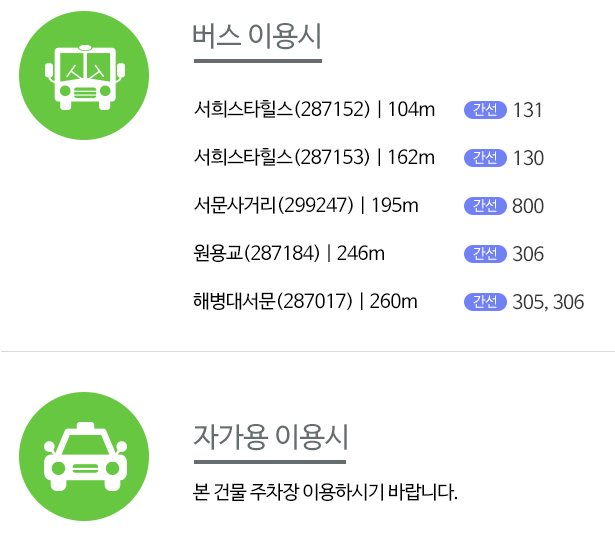Open bus stop 해병대서문(287017) 260m
The height and width of the screenshot is (536, 615).
pos(305,301)
